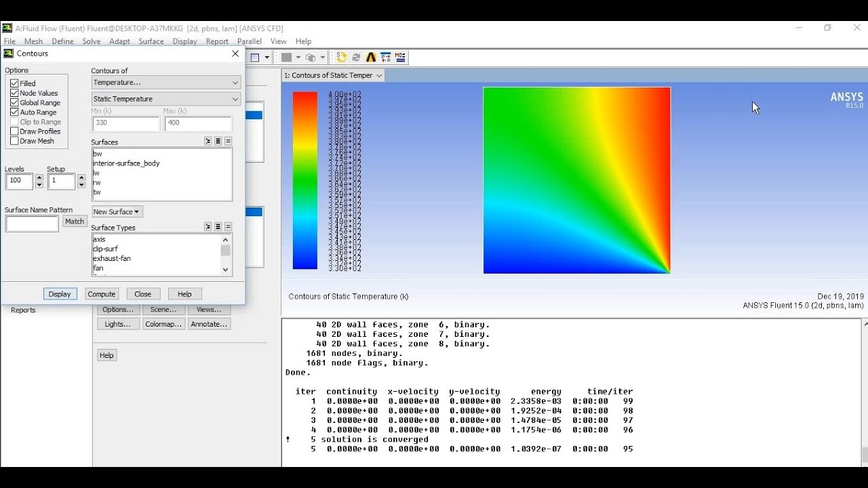This screenshot has width=868, height=488.
Task: Click the Help button in Contours dialog
Action: pos(184,294)
